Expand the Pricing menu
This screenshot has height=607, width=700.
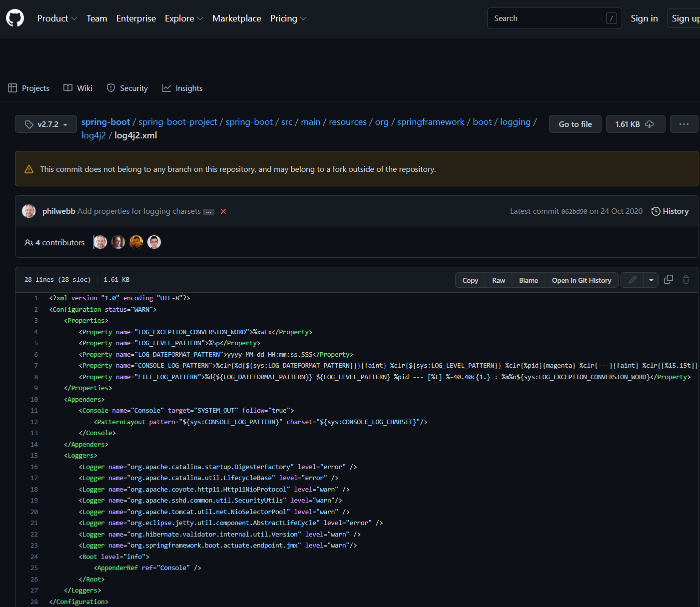[x=288, y=18]
